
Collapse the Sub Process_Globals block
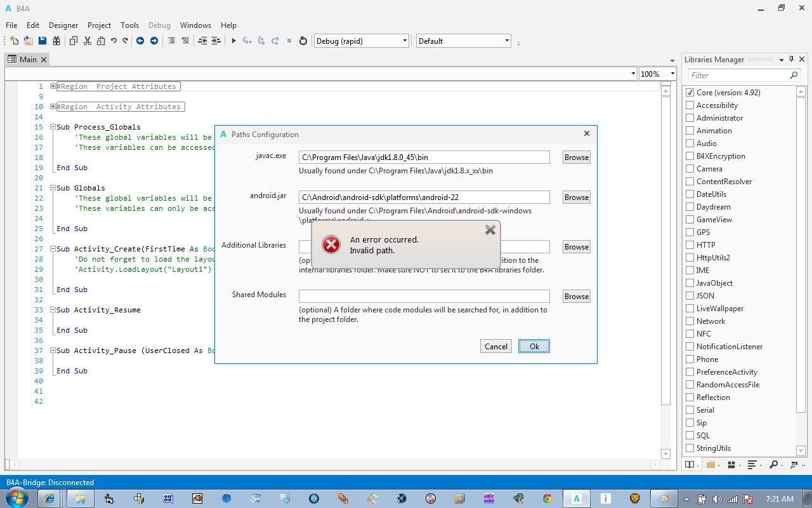point(53,127)
